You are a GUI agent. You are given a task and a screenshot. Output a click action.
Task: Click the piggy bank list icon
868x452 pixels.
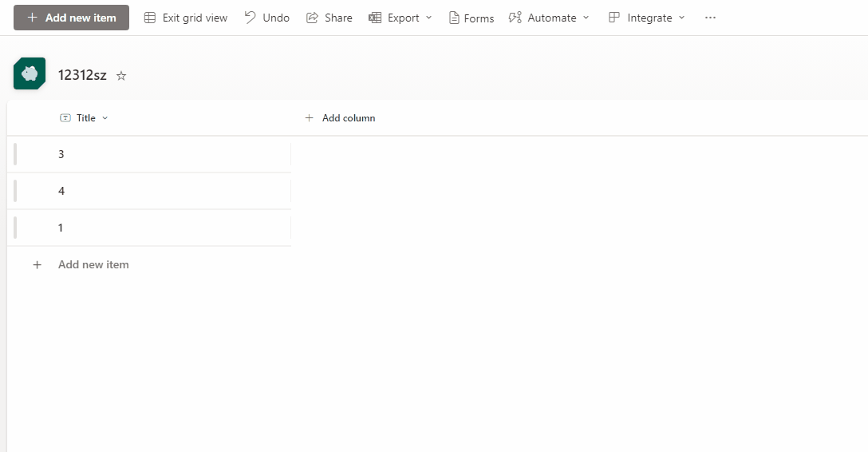click(x=30, y=73)
